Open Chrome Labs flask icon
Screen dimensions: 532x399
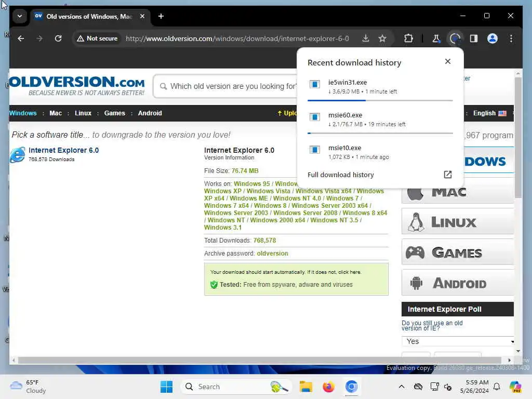(436, 38)
